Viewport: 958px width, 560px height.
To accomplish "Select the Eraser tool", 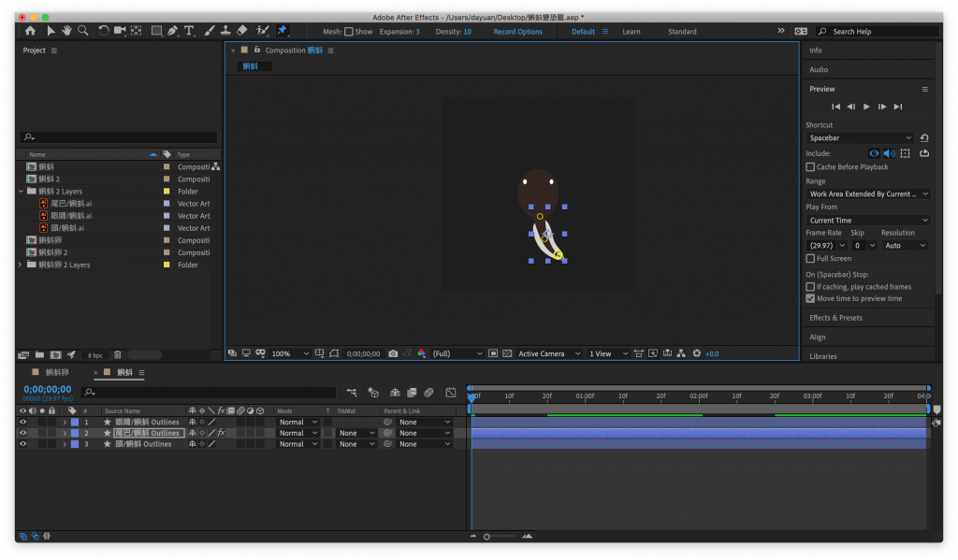I will tap(241, 31).
